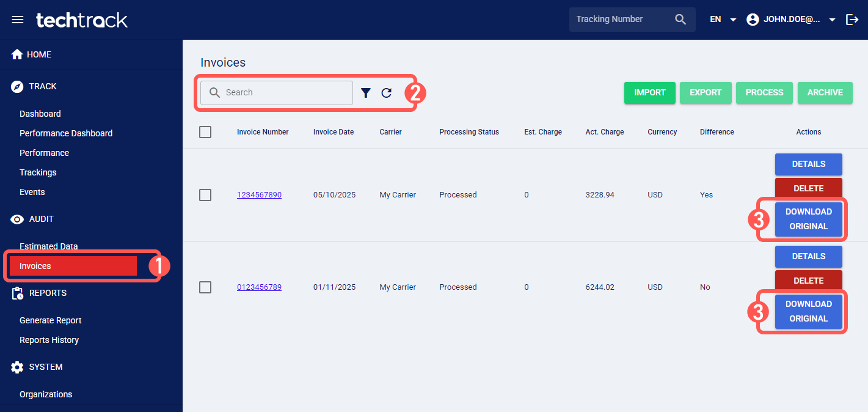Open Trackings in sidebar
This screenshot has width=868, height=412.
click(38, 172)
